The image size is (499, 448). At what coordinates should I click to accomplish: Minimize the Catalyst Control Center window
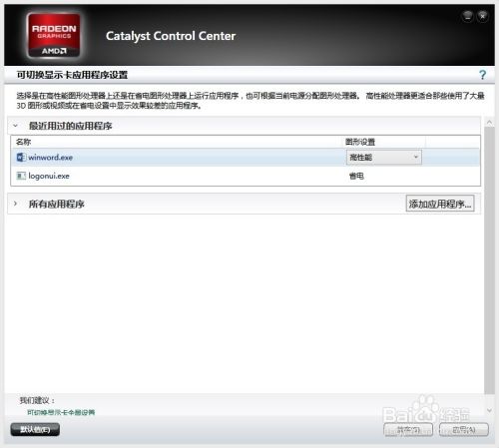[x=468, y=16]
